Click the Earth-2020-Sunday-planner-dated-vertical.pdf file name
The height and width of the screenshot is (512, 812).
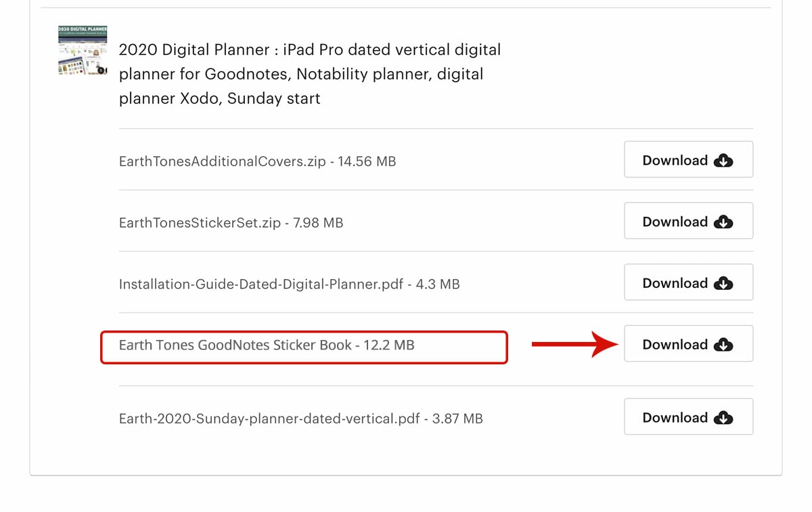click(269, 419)
